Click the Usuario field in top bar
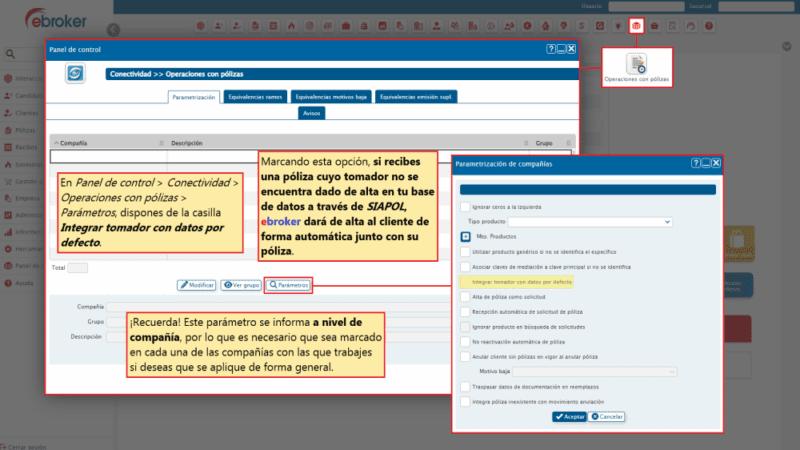The width and height of the screenshot is (800, 450). pyautogui.click(x=646, y=6)
